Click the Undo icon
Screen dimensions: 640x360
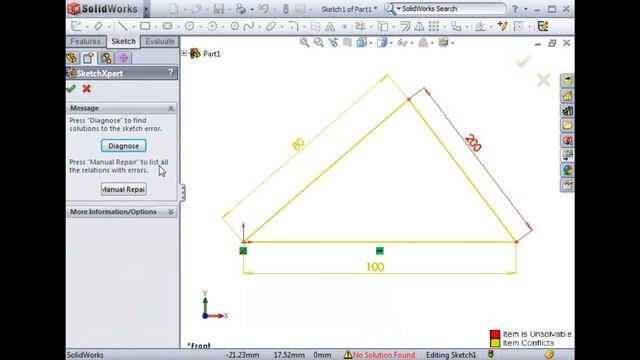pos(263,9)
